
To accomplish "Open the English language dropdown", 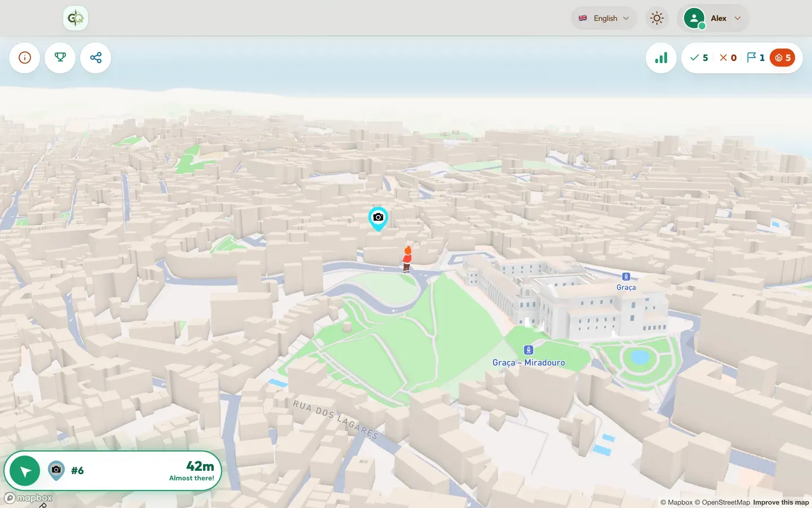I will 604,18.
